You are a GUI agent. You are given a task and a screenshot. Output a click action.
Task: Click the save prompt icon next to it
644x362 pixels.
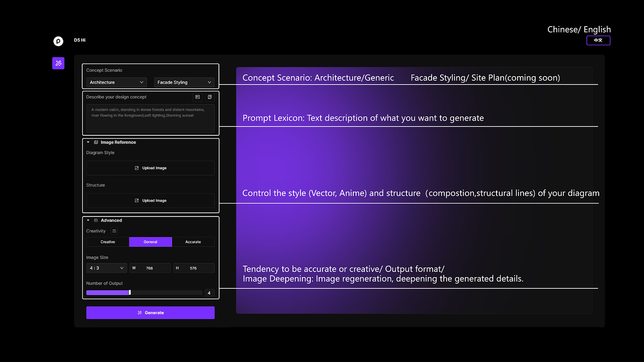tap(210, 97)
